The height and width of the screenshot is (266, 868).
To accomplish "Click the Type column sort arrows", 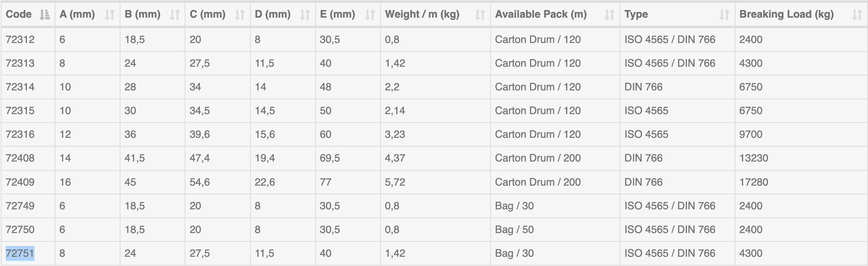I will (724, 15).
